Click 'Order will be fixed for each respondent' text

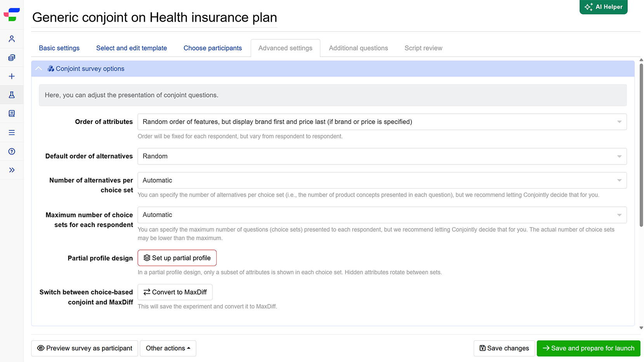click(240, 137)
